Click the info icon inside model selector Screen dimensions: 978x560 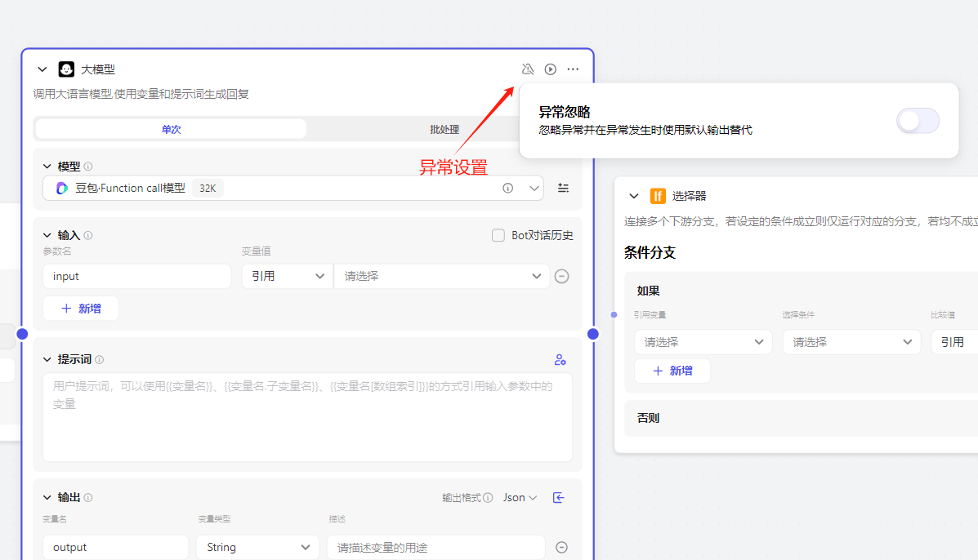click(x=508, y=188)
